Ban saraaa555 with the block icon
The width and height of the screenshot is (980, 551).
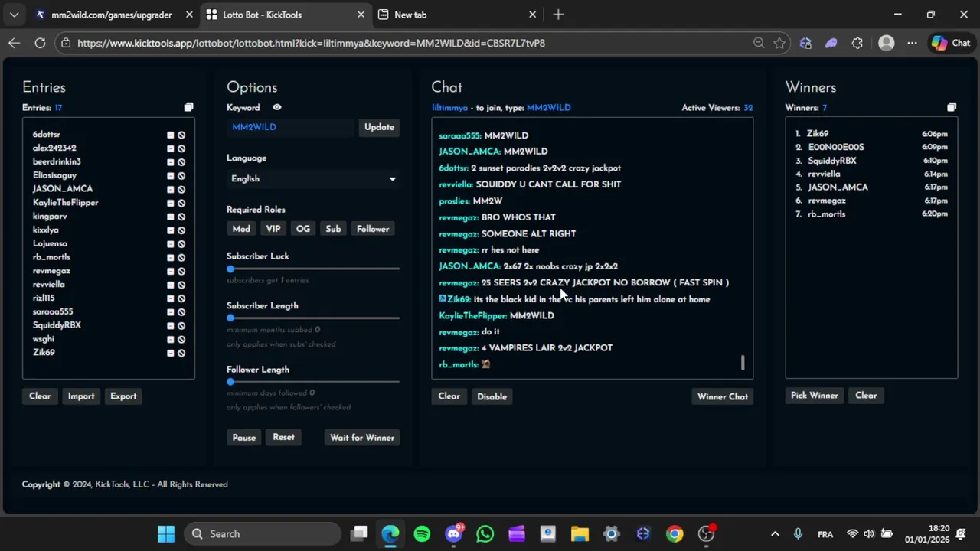coord(181,312)
